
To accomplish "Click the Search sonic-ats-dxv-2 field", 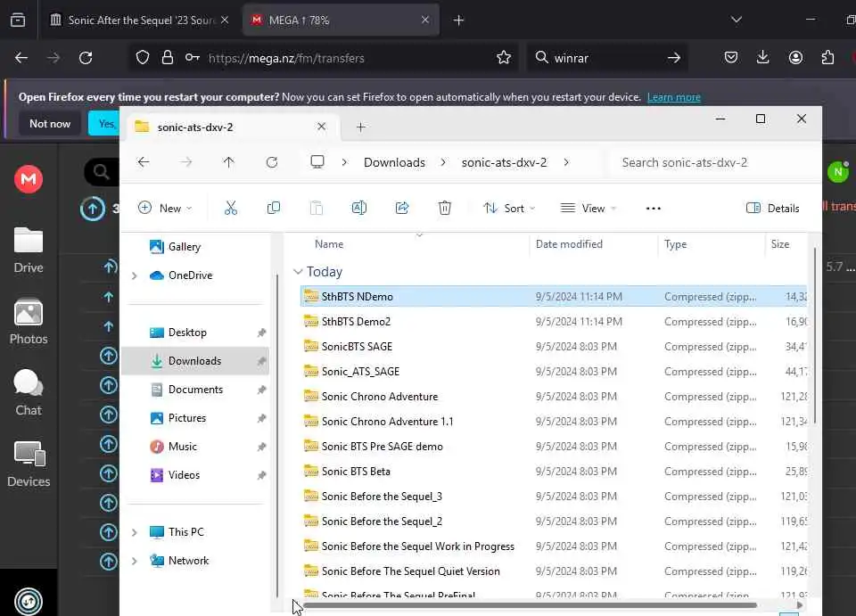I will tap(711, 162).
